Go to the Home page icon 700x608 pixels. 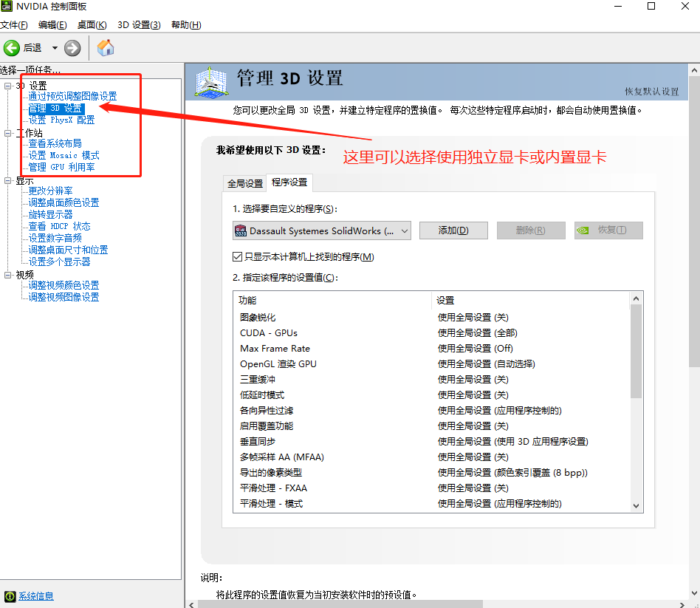[106, 48]
